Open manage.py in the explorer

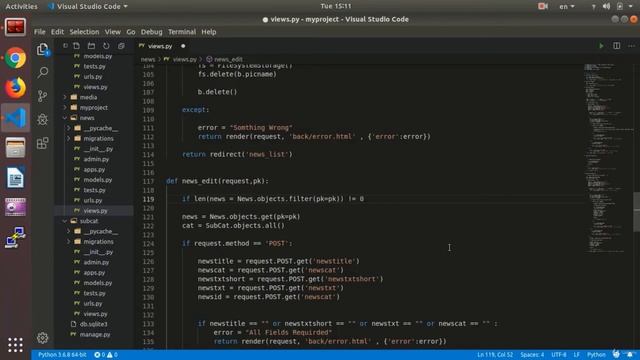(x=95, y=334)
